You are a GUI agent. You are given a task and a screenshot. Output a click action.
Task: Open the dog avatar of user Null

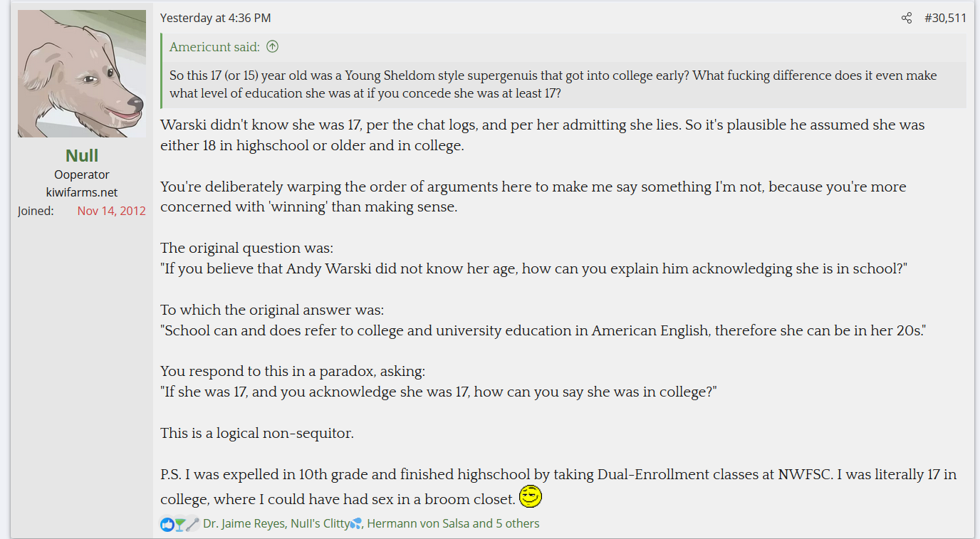coord(82,73)
